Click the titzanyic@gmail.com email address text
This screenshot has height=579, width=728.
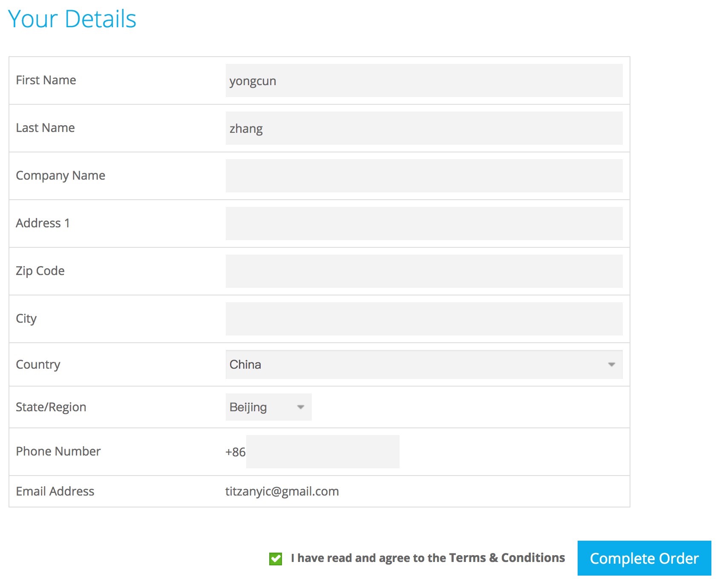(282, 491)
